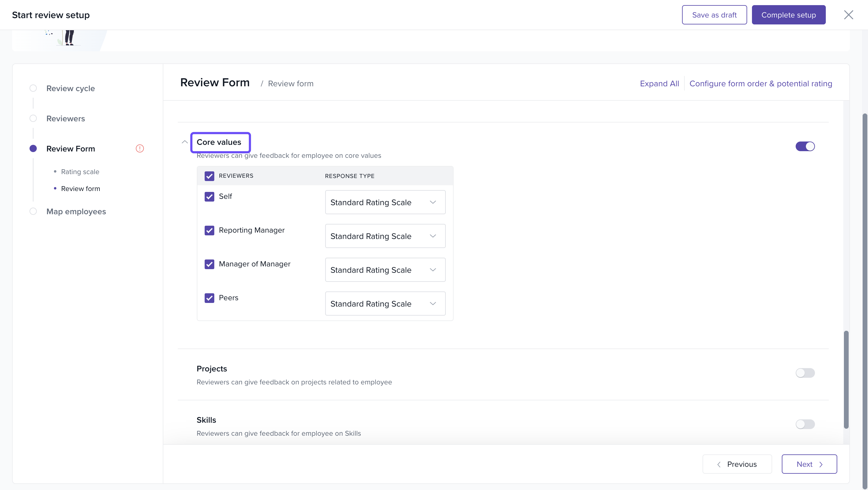Screen dimensions: 868x490
Task: Open the Self response type dropdown
Action: [385, 202]
